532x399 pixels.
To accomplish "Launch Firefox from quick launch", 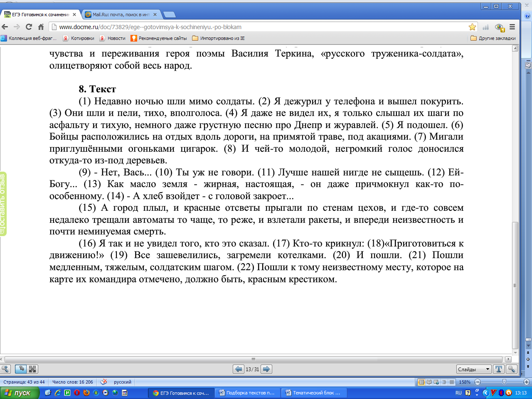I will [86, 393].
